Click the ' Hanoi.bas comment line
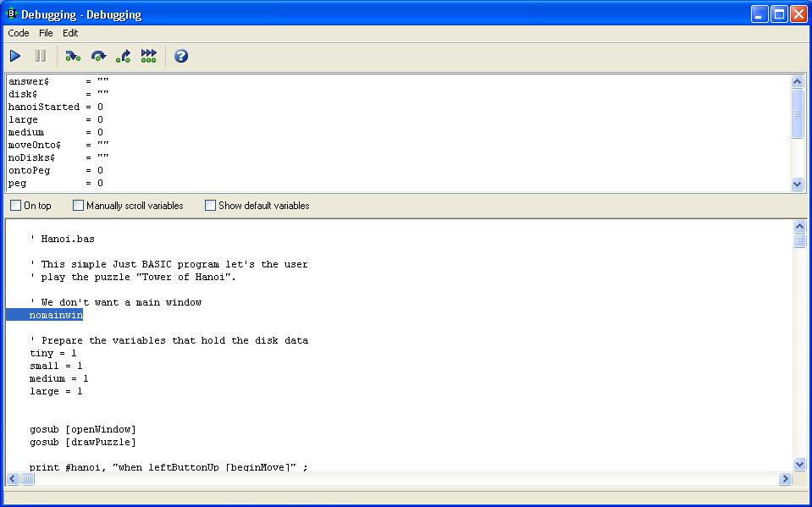Image resolution: width=812 pixels, height=507 pixels. 62,239
